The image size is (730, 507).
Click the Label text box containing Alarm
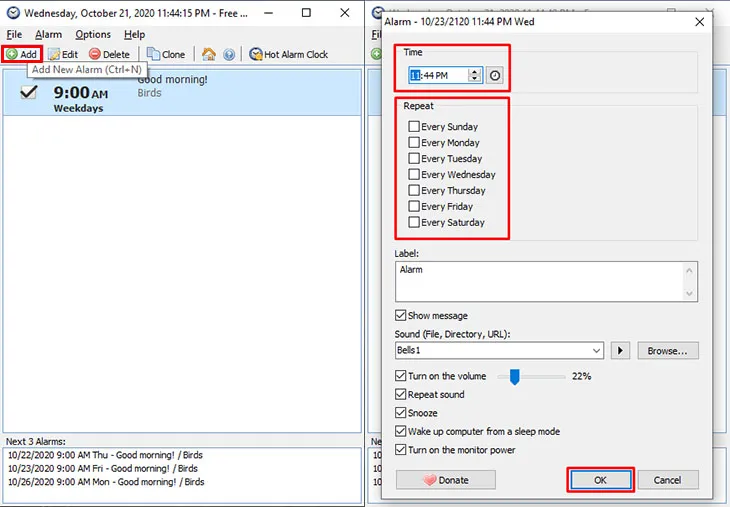538,281
